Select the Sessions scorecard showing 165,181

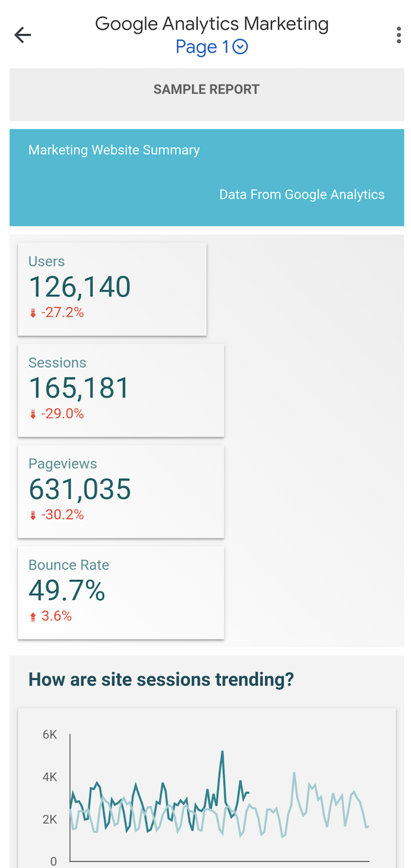pos(121,389)
